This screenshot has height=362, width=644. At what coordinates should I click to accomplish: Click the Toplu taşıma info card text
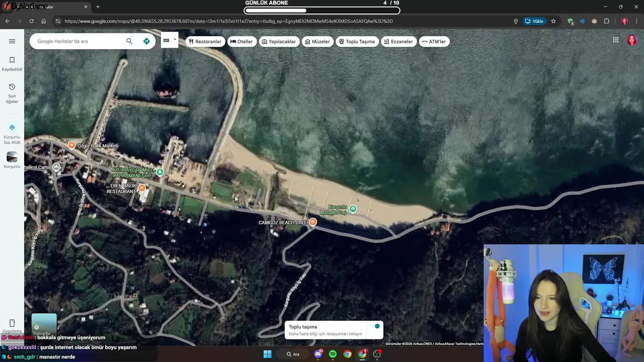pos(326,330)
